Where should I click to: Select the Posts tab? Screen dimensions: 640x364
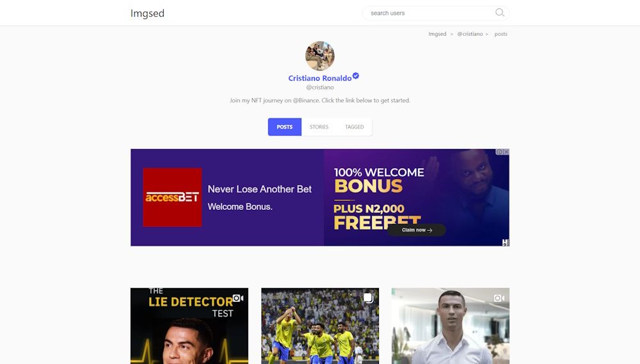click(285, 127)
